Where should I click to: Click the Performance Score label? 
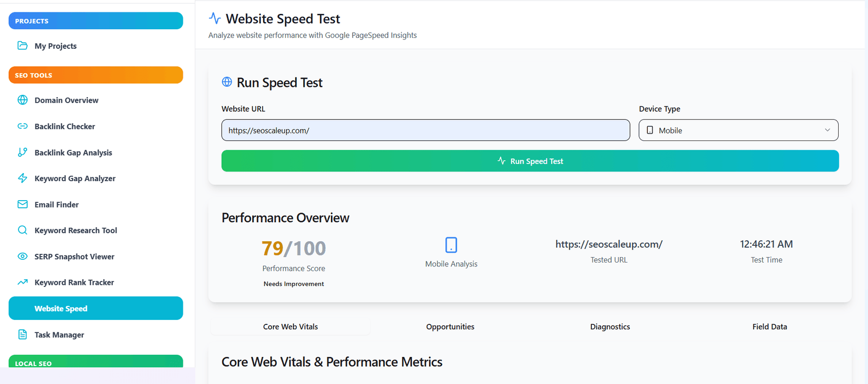[293, 268]
